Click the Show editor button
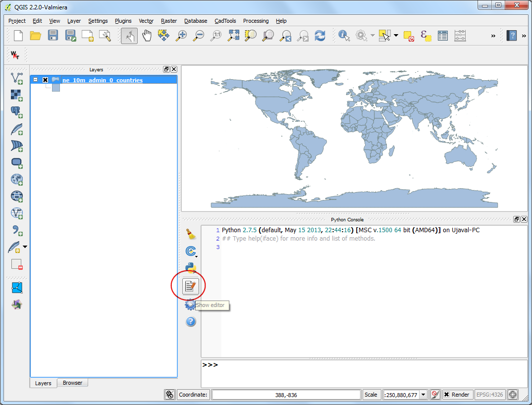This screenshot has width=532, height=405. [x=190, y=286]
